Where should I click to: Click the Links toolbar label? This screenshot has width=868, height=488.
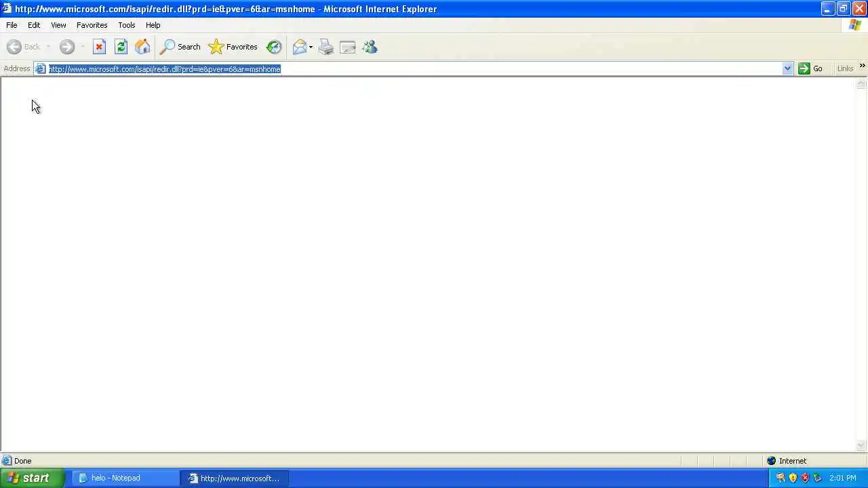(845, 68)
